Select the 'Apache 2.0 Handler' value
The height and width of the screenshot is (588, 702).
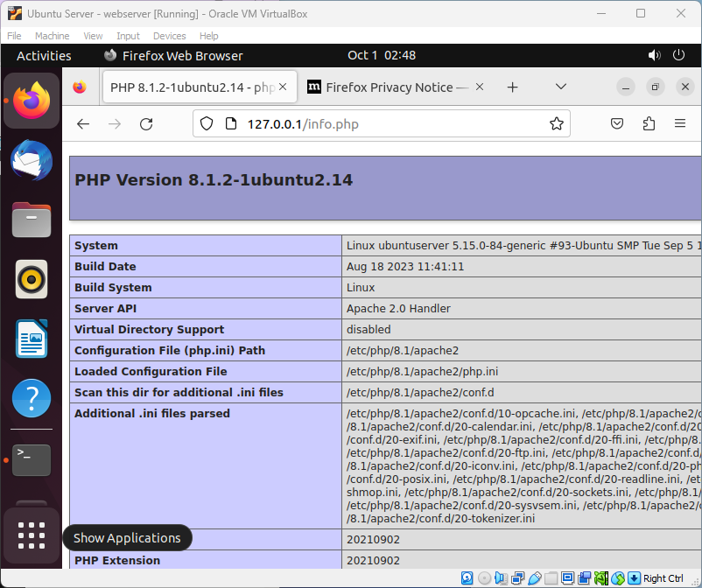click(x=398, y=308)
